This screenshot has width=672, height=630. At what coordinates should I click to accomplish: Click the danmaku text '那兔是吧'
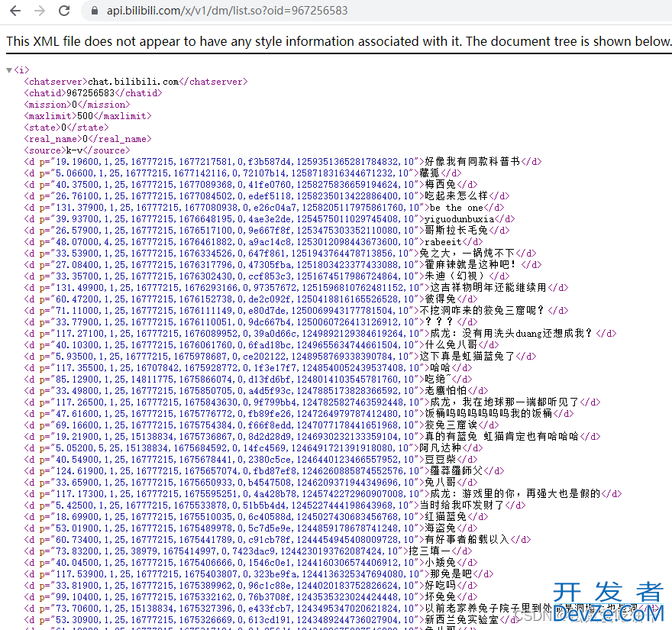pos(451,573)
